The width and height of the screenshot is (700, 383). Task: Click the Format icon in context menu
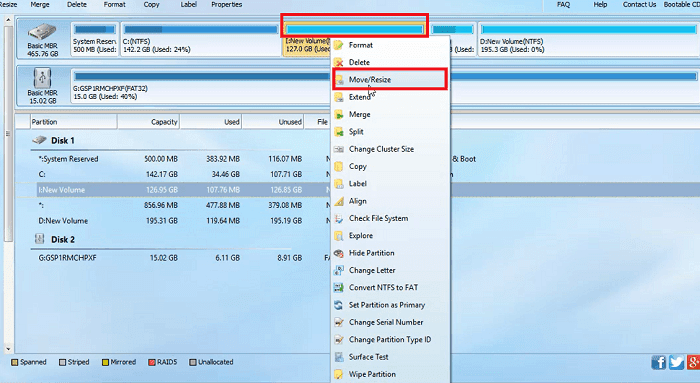(x=339, y=45)
